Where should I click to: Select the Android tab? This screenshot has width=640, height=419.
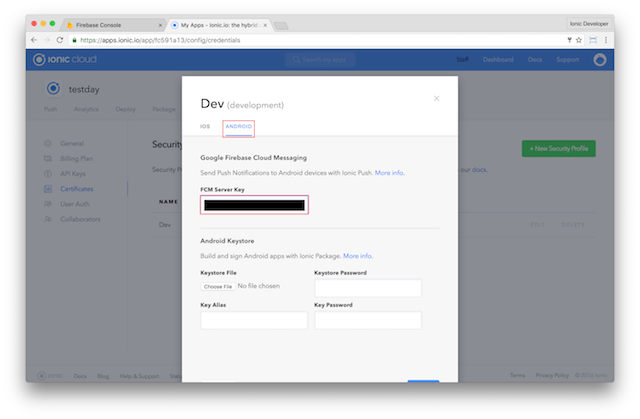(239, 127)
